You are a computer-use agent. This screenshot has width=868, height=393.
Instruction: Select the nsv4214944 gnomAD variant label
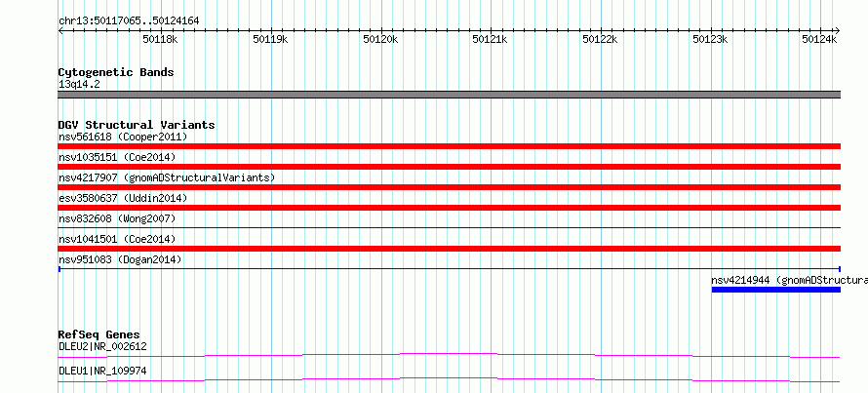coord(789,280)
